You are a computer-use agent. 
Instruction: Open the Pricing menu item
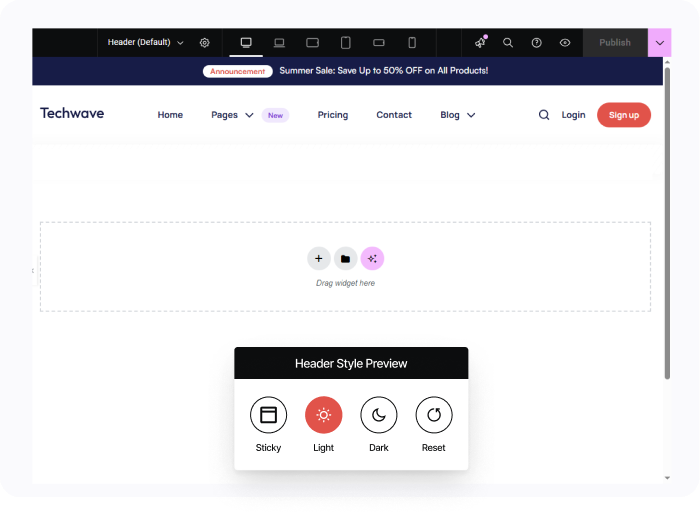pos(333,115)
